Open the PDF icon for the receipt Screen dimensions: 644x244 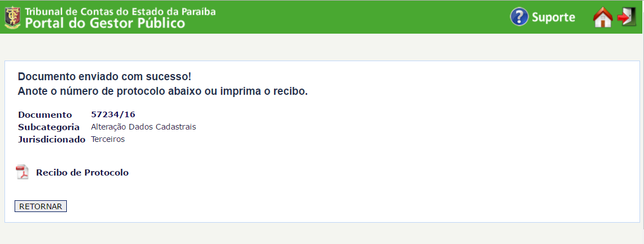(22, 172)
